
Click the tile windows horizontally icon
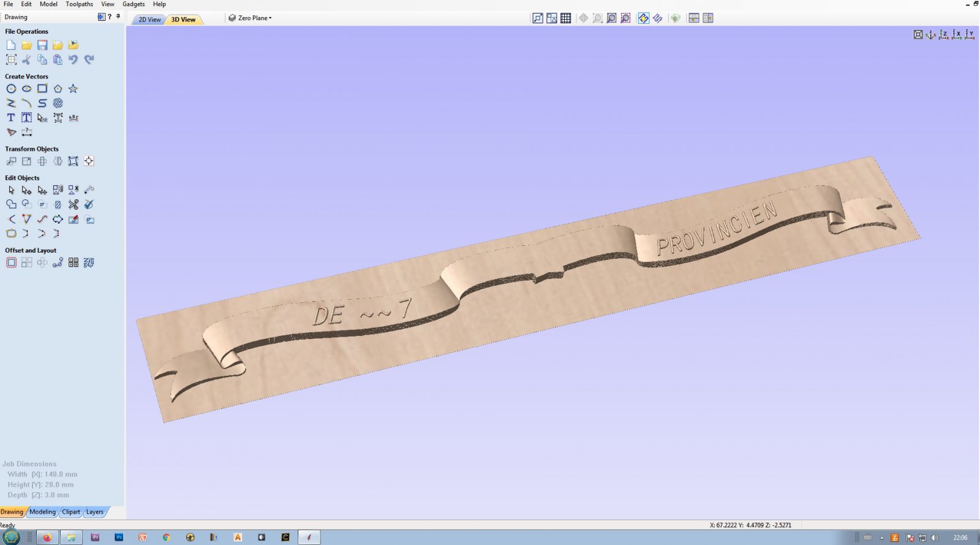pos(694,18)
